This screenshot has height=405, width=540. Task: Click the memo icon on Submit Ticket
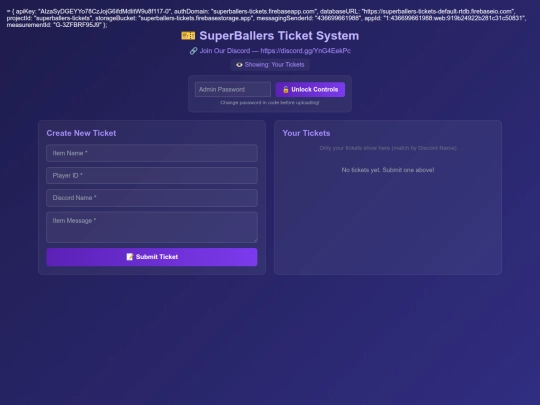point(129,257)
